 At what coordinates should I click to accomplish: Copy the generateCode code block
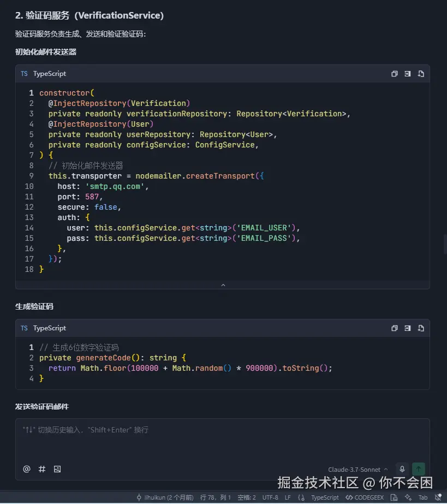(x=394, y=328)
